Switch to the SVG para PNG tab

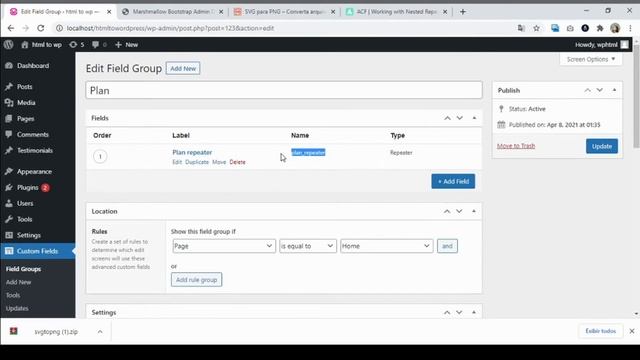pyautogui.click(x=284, y=12)
